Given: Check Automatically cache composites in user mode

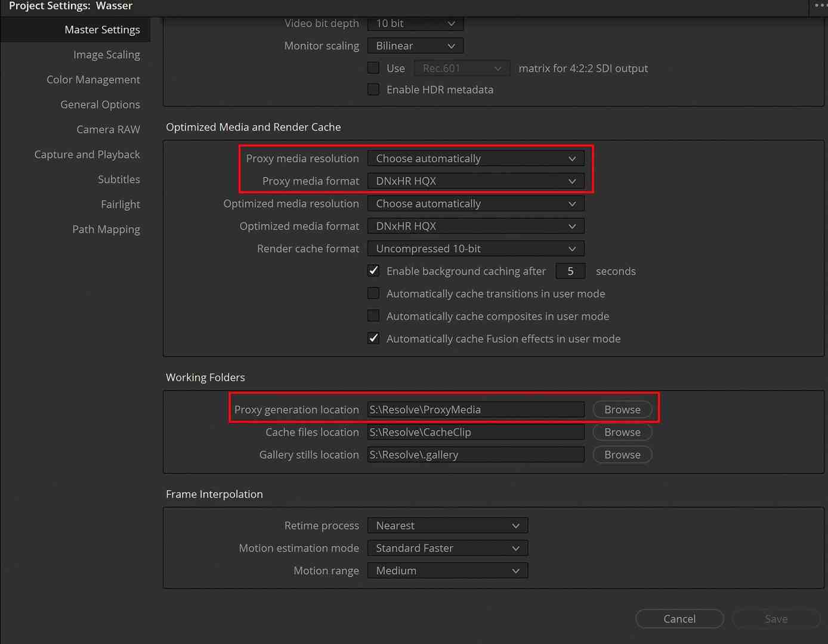Looking at the screenshot, I should [x=373, y=315].
